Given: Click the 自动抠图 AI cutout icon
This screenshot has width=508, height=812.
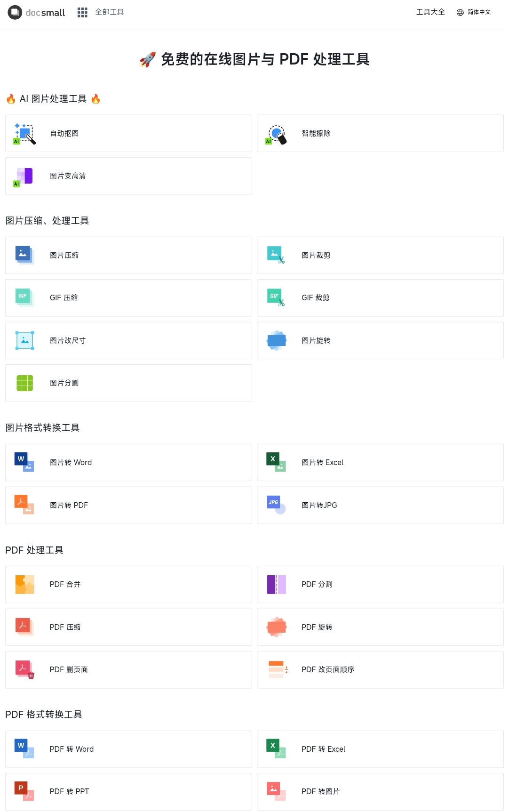Looking at the screenshot, I should coord(24,134).
